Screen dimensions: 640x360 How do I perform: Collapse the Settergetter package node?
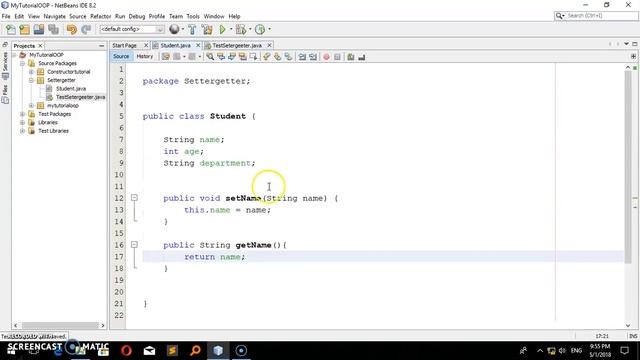pyautogui.click(x=31, y=80)
